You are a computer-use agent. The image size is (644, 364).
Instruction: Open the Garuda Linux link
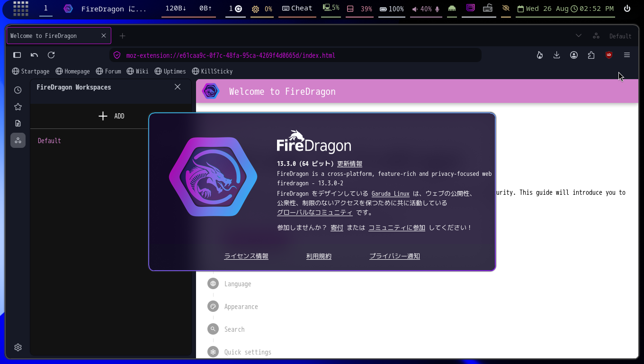391,193
